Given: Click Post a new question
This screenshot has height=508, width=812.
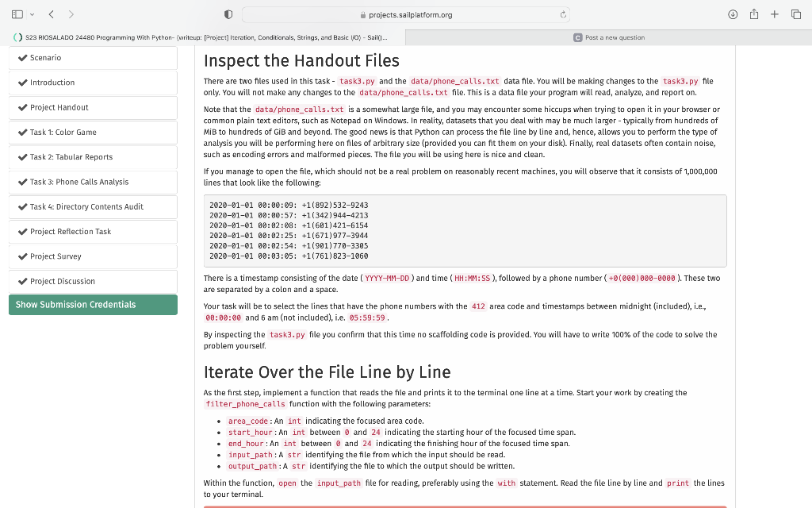Looking at the screenshot, I should (614, 37).
